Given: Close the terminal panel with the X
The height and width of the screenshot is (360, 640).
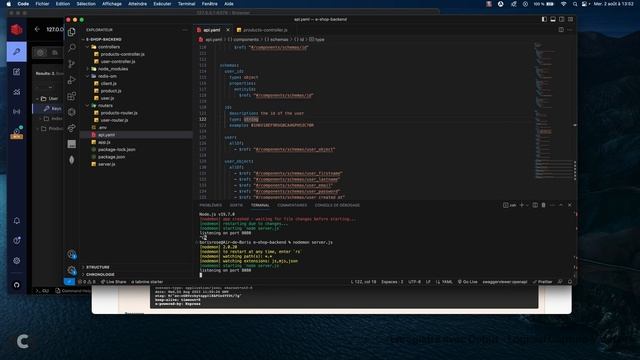Looking at the screenshot, I should click(x=570, y=205).
